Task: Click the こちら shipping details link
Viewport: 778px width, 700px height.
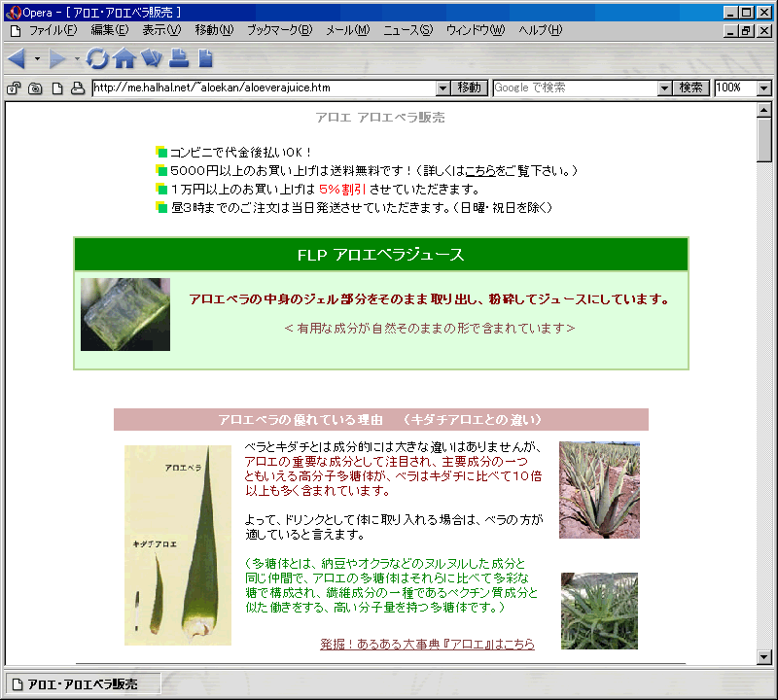Action: (x=480, y=171)
